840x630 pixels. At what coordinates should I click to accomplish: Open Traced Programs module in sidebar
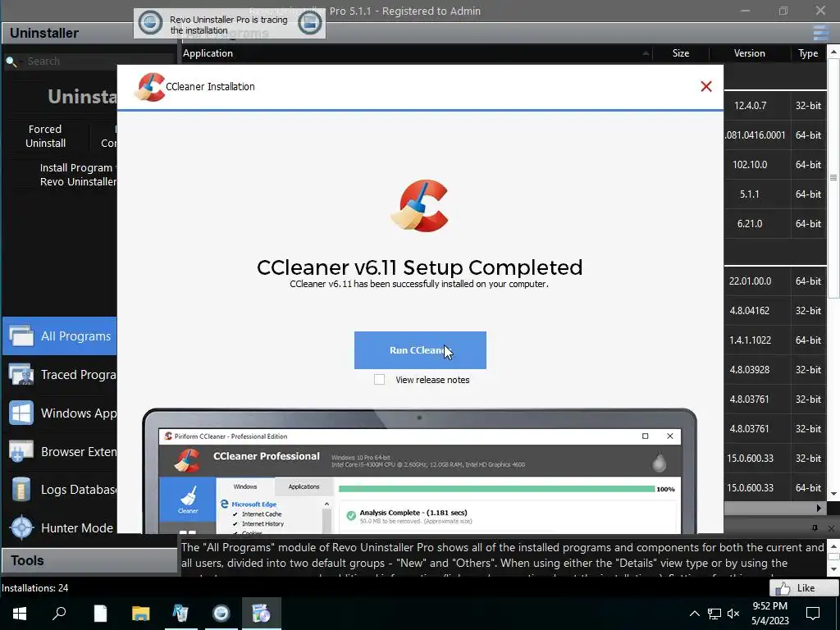[59, 374]
